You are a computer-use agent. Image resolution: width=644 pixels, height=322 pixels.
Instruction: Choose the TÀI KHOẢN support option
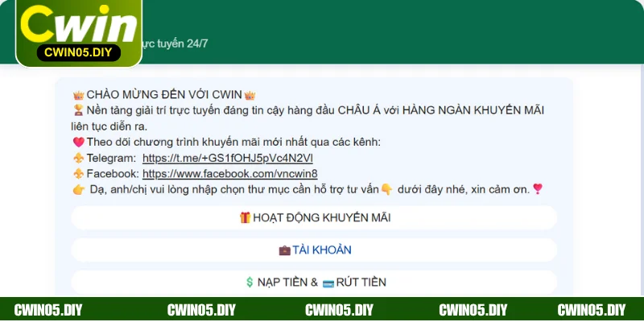tap(314, 250)
